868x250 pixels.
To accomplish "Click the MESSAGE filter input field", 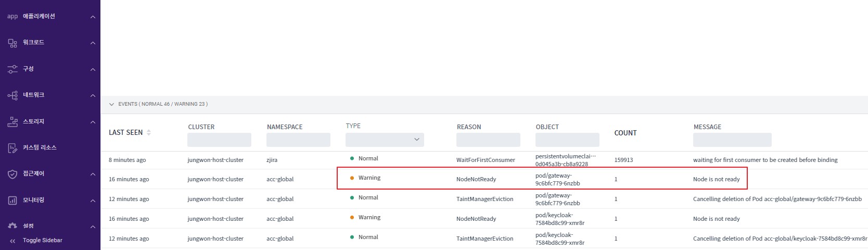I will click(732, 140).
